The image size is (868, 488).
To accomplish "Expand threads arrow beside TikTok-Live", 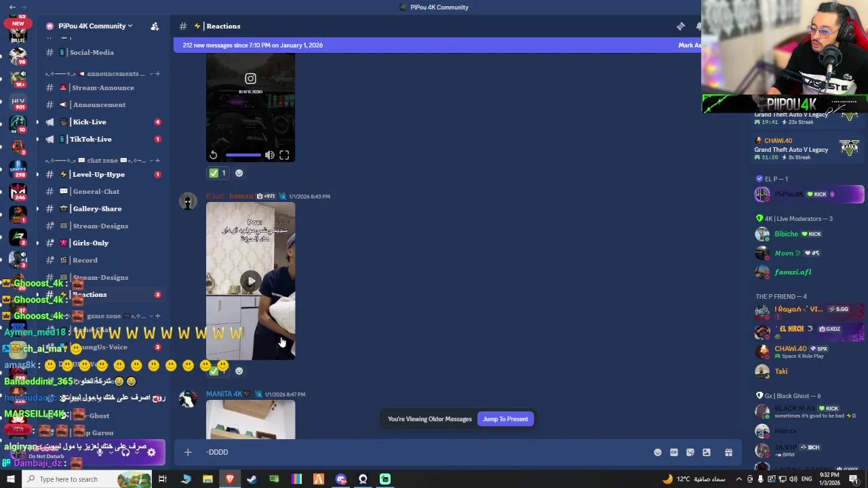I will pos(37,139).
